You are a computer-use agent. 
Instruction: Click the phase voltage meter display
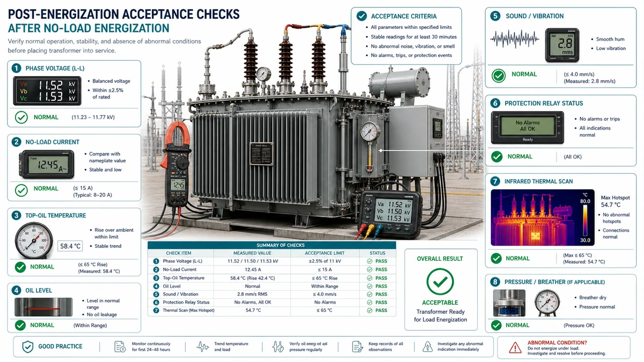tap(47, 90)
